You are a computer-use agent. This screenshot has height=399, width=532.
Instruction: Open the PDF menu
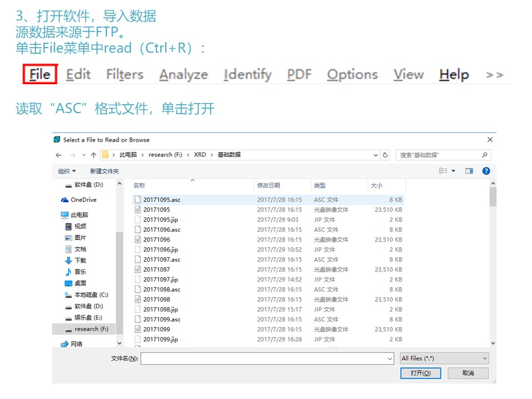click(x=299, y=74)
